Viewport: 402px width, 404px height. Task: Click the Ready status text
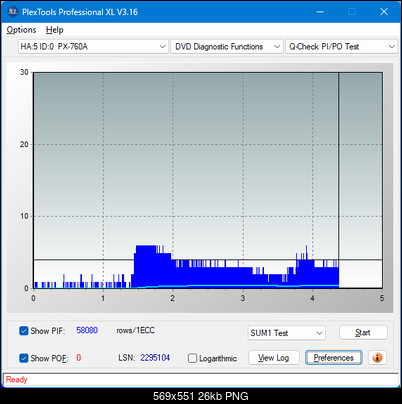16,380
